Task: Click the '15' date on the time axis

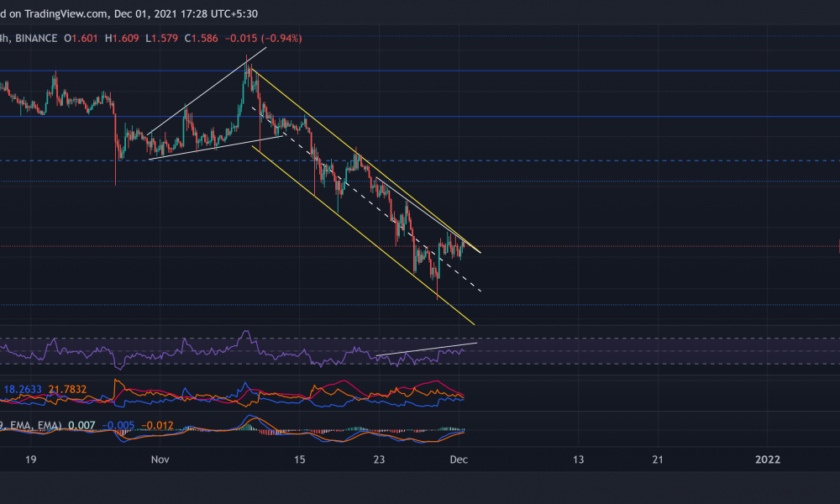Action: click(300, 459)
